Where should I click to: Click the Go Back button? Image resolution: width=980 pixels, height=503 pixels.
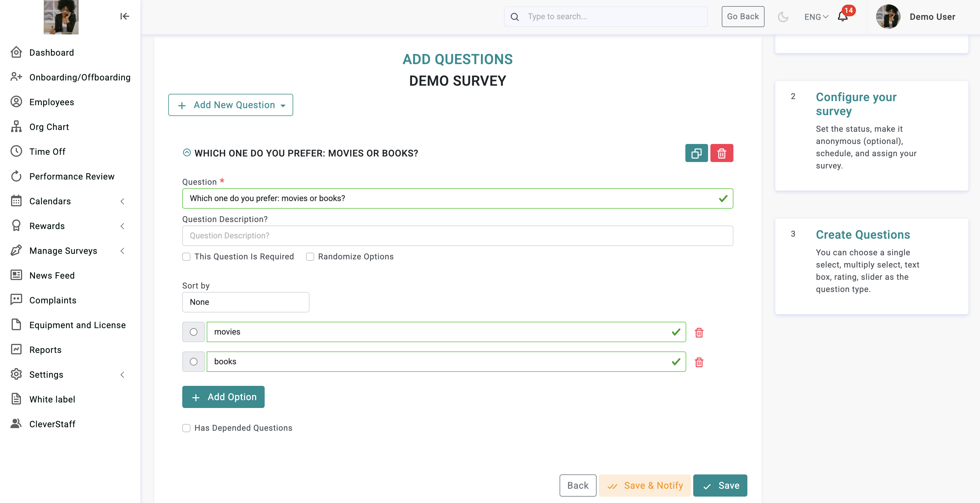pyautogui.click(x=743, y=17)
